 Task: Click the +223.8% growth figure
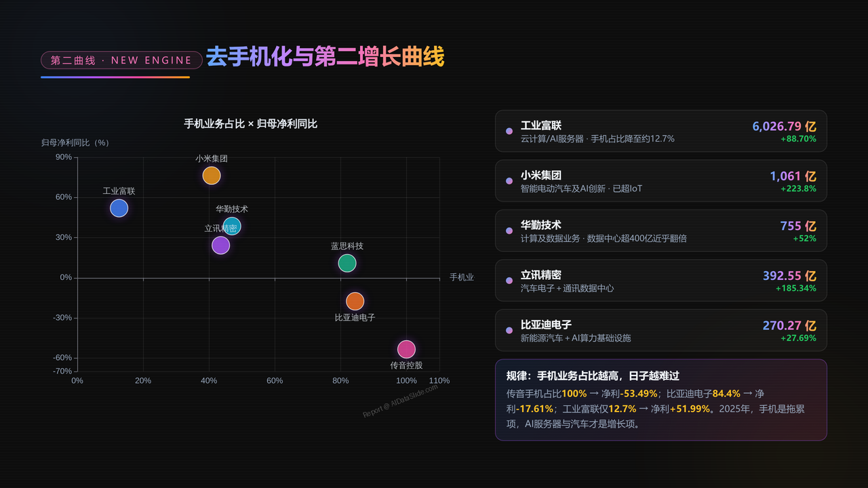click(798, 189)
